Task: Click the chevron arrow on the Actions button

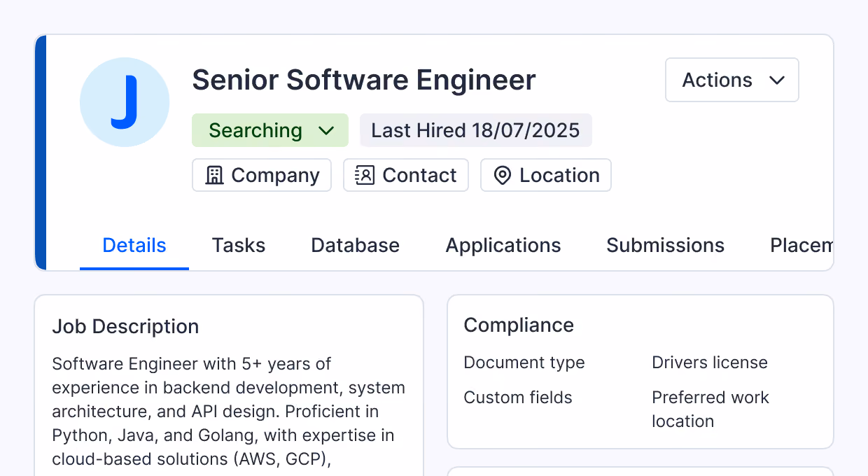Action: tap(776, 80)
